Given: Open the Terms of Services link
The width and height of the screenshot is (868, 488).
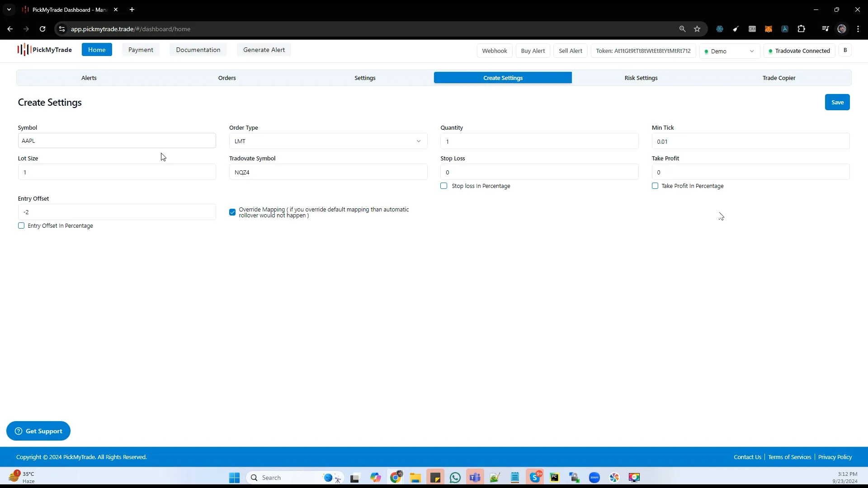Looking at the screenshot, I should (789, 457).
